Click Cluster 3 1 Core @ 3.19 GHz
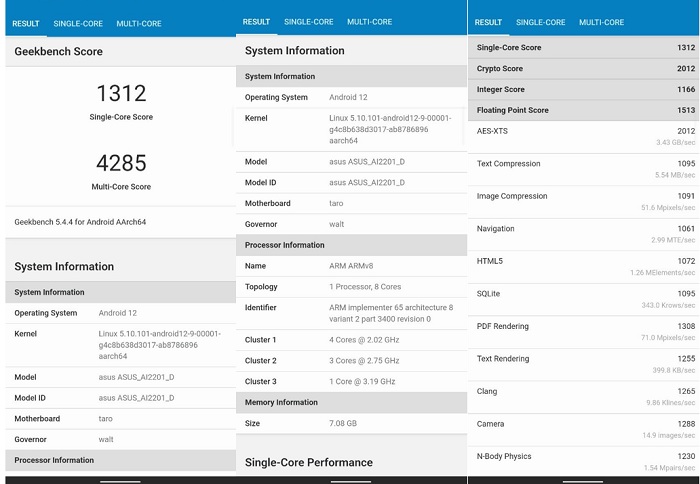Screen dimensions: 700x484 pos(351,381)
